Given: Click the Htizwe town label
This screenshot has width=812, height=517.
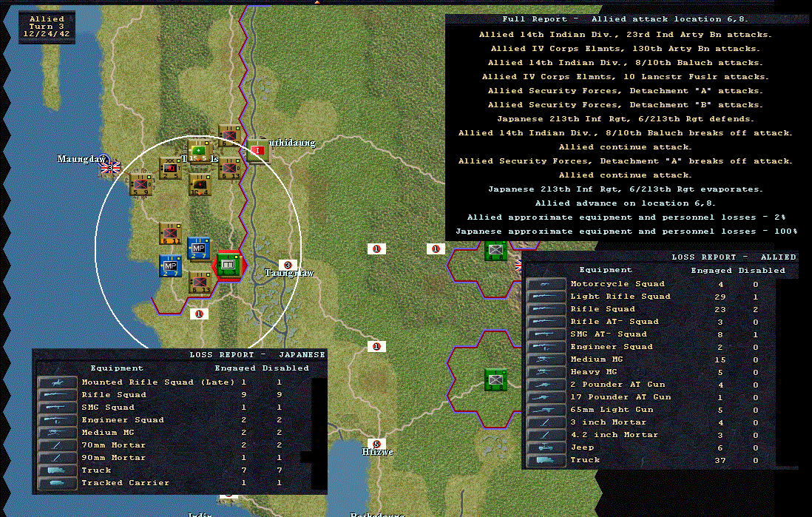Looking at the screenshot, I should pos(377,452).
